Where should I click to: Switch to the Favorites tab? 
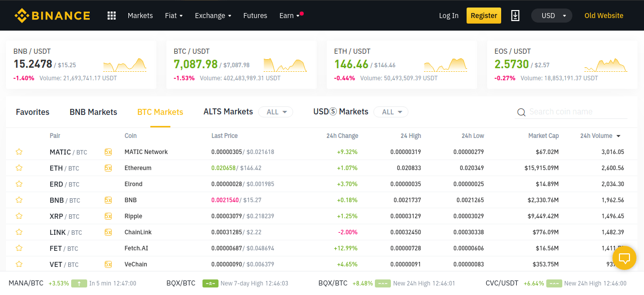click(x=32, y=112)
